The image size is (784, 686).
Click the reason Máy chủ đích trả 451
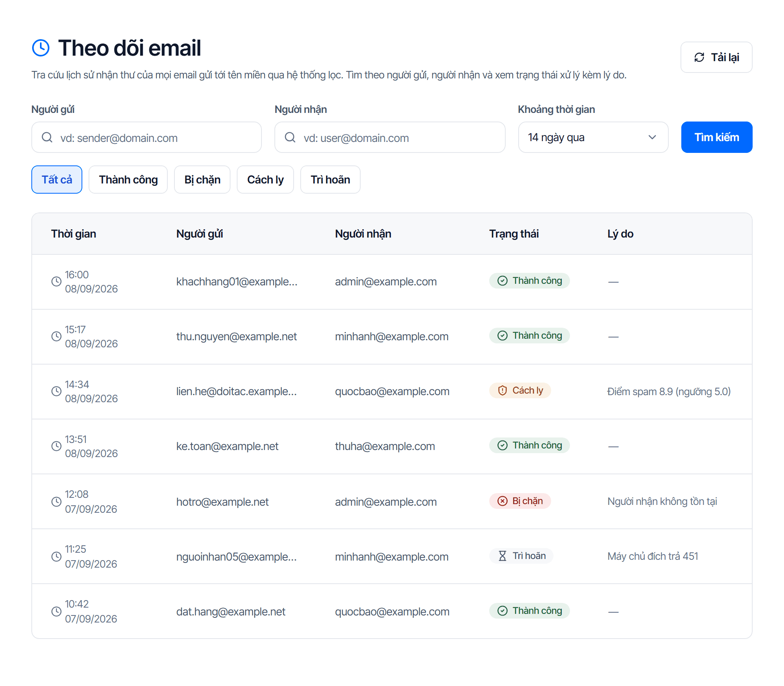[x=653, y=556]
